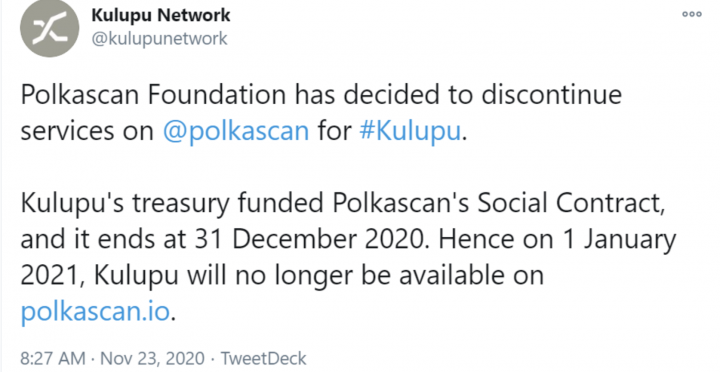720x372 pixels.
Task: Click the Kulupu Network profile avatar
Action: click(x=50, y=28)
